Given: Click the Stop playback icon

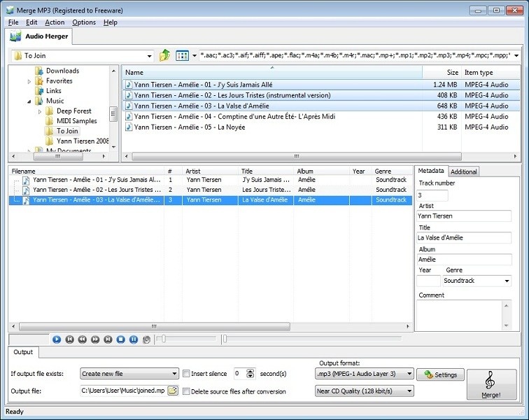Looking at the screenshot, I should click(x=121, y=339).
